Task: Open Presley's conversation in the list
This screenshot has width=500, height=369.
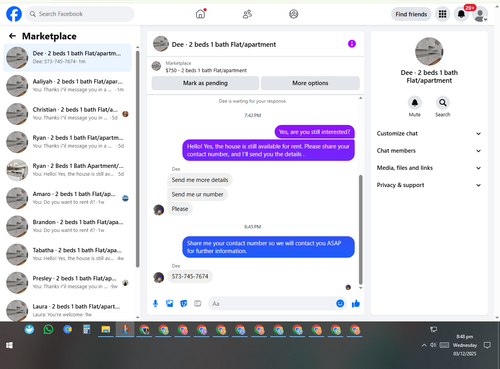Action: [67, 282]
